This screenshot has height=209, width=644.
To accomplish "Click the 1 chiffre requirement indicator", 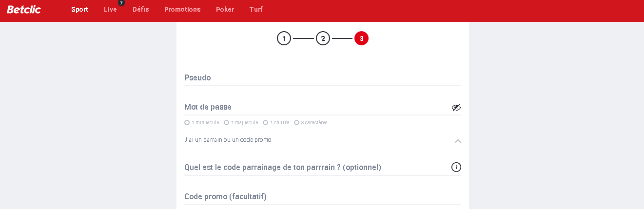I will click(x=276, y=123).
